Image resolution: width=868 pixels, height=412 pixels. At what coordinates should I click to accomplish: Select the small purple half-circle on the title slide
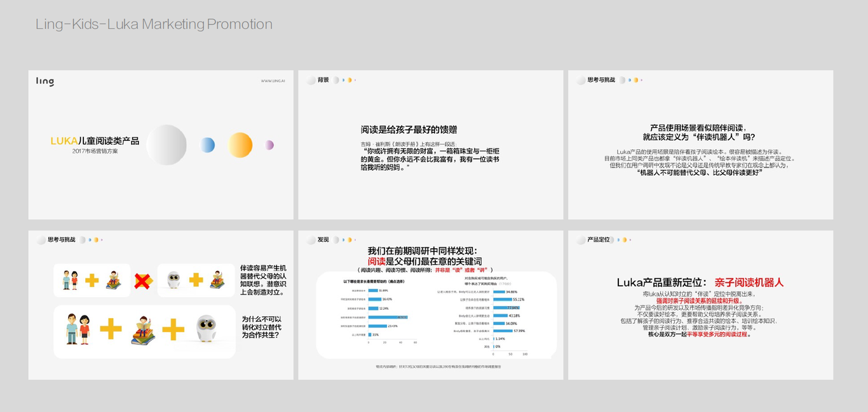point(269,145)
